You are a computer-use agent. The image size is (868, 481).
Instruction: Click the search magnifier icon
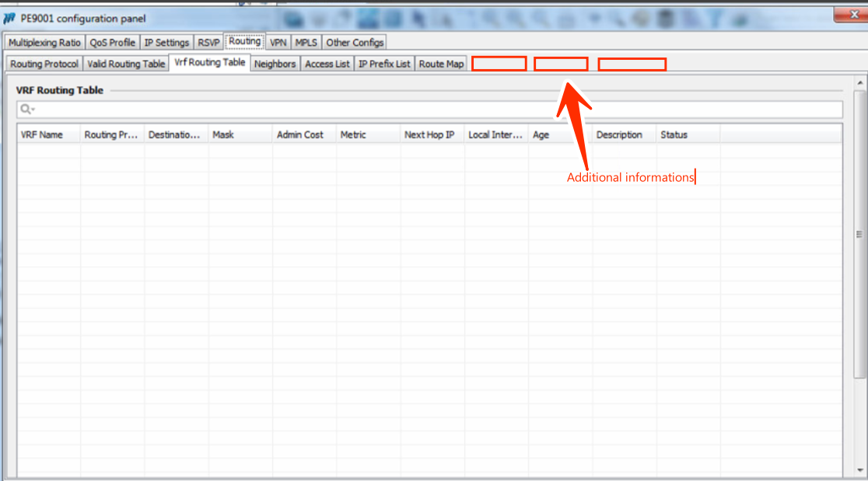coord(26,110)
